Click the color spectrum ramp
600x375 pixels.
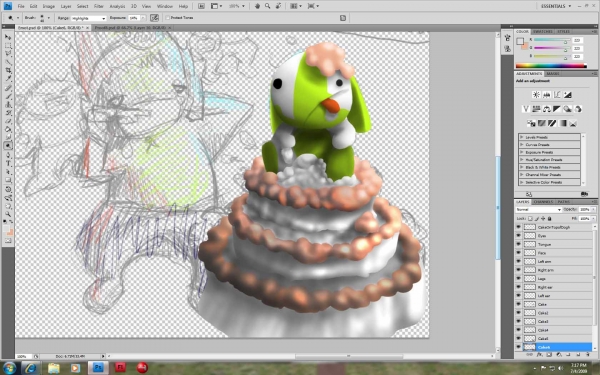tap(551, 66)
